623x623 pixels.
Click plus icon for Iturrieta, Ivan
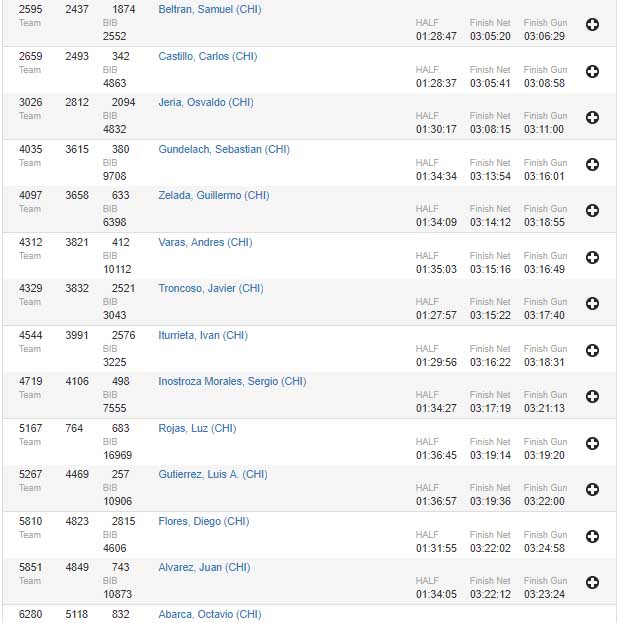point(592,350)
